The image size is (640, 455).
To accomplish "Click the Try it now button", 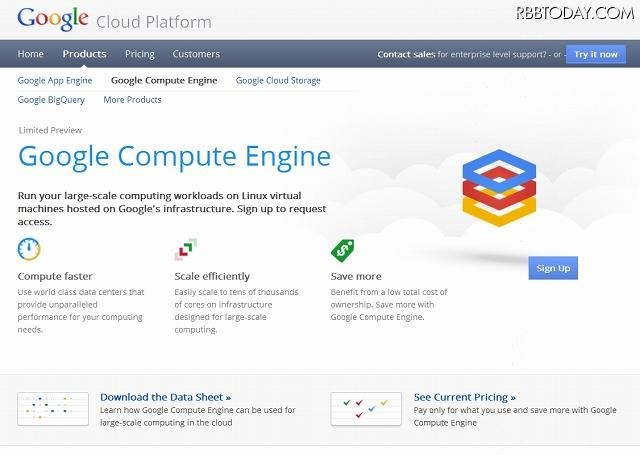I will point(596,54).
